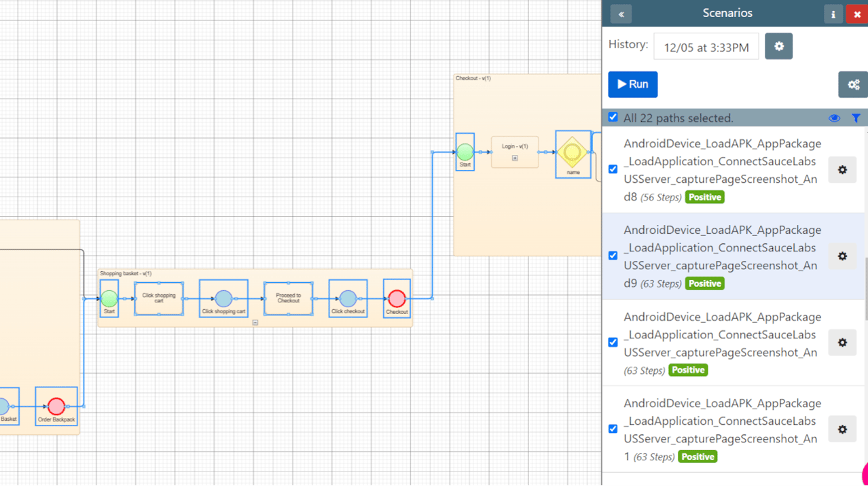Image resolution: width=868 pixels, height=488 pixels.
Task: Toggle All 22 paths selected checkbox
Action: pyautogui.click(x=613, y=118)
